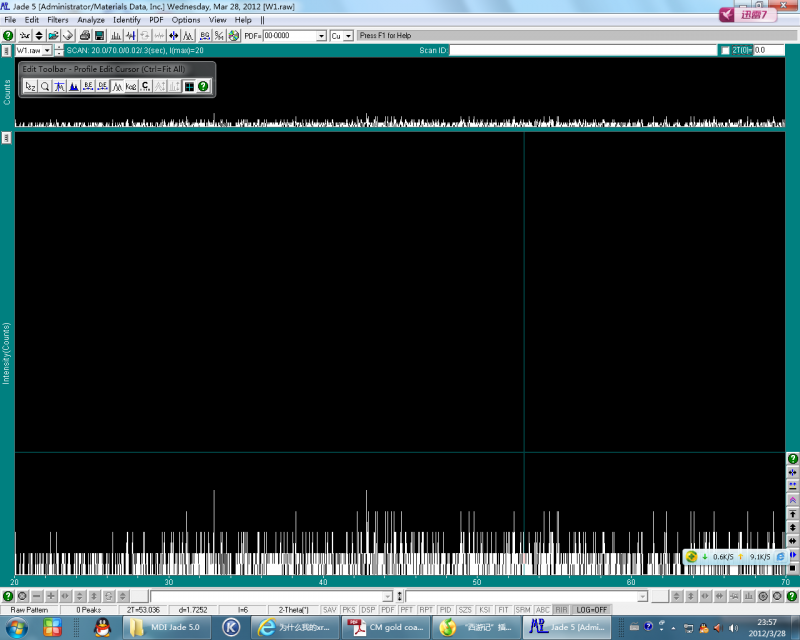Viewport: 800px width, 640px height.
Task: Open the bottom right combo box dropdown arrow
Action: point(642,596)
